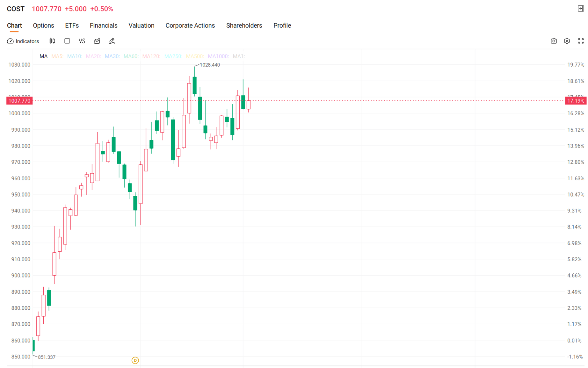This screenshot has height=368, width=588.
Task: Click the 950.000 price axis label
Action: click(x=21, y=194)
